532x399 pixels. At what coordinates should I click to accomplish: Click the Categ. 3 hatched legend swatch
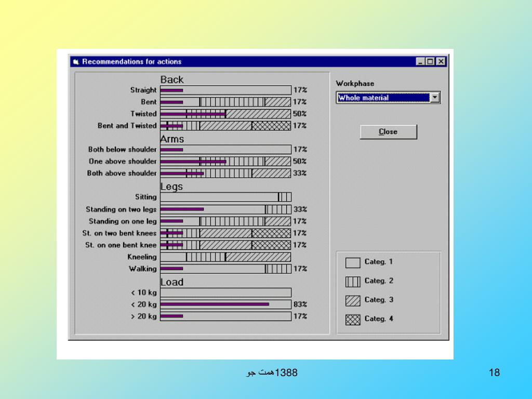(353, 301)
